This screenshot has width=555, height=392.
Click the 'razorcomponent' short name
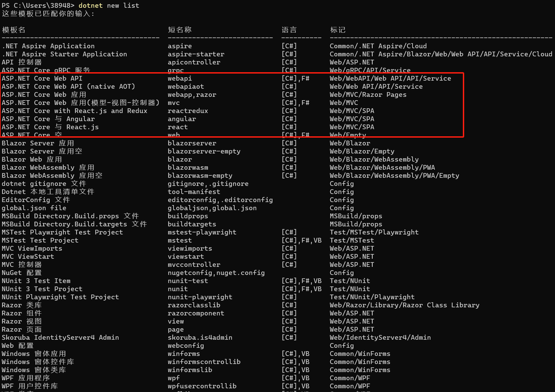[196, 313]
